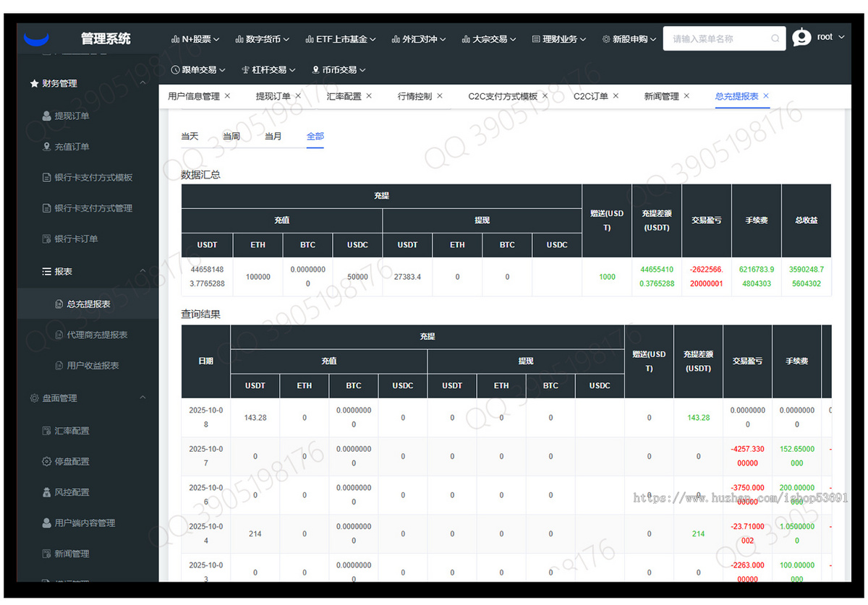Click the list icon beside 报表
The width and height of the screenshot is (868, 605).
click(x=47, y=272)
